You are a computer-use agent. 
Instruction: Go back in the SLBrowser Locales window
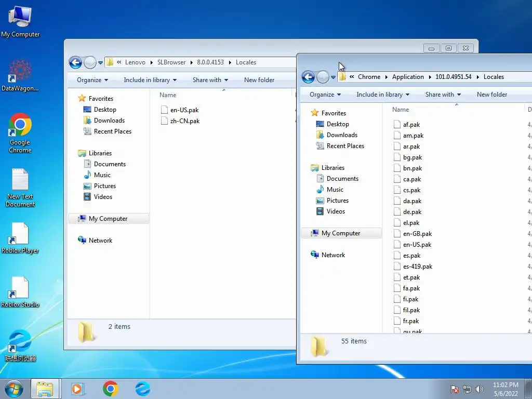click(75, 62)
